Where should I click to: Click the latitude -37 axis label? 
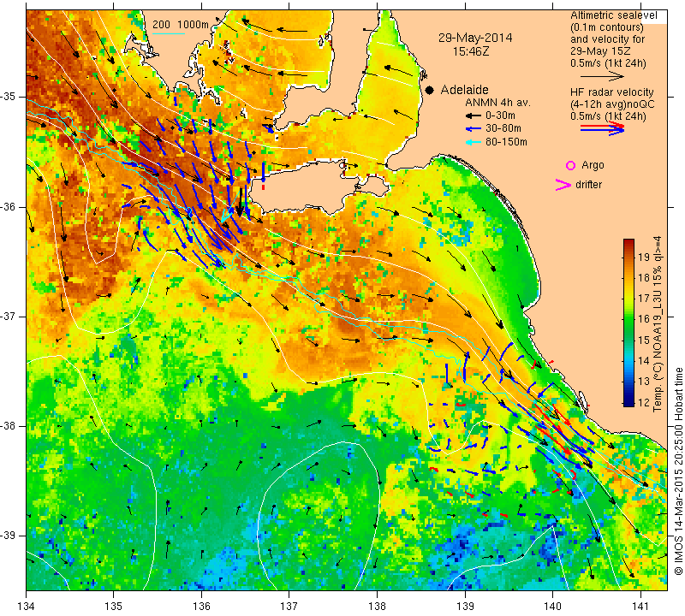click(x=9, y=316)
